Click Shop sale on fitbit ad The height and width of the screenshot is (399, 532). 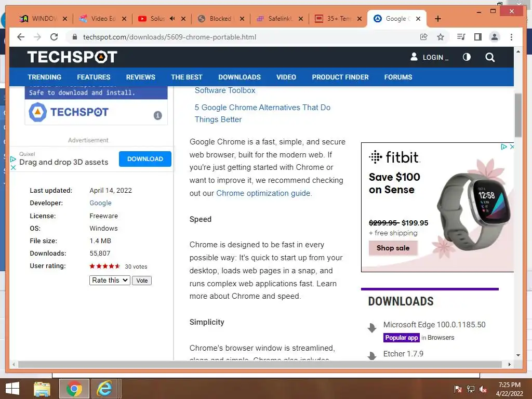393,248
